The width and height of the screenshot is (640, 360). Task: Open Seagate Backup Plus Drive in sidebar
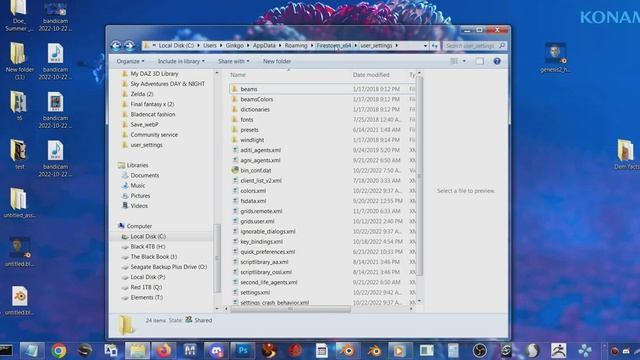169,267
